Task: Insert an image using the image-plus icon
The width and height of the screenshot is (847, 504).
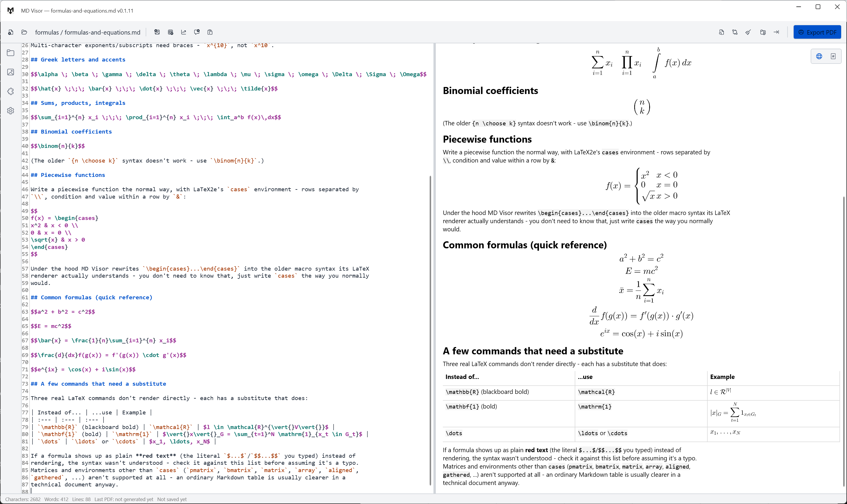Action: pyautogui.click(x=157, y=32)
